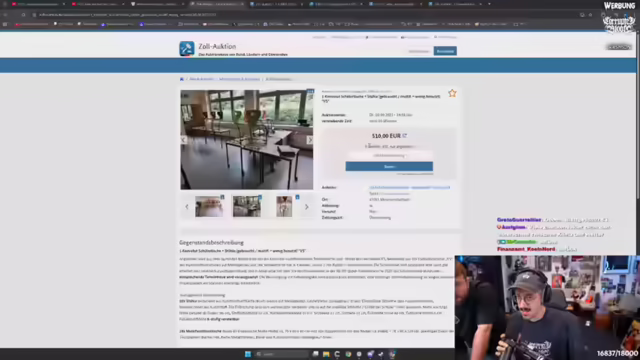The width and height of the screenshot is (640, 360).
Task: Select the second classroom thumbnail
Action: 247,207
